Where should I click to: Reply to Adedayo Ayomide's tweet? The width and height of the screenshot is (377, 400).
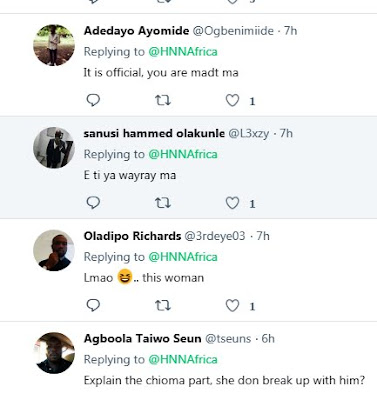[93, 100]
